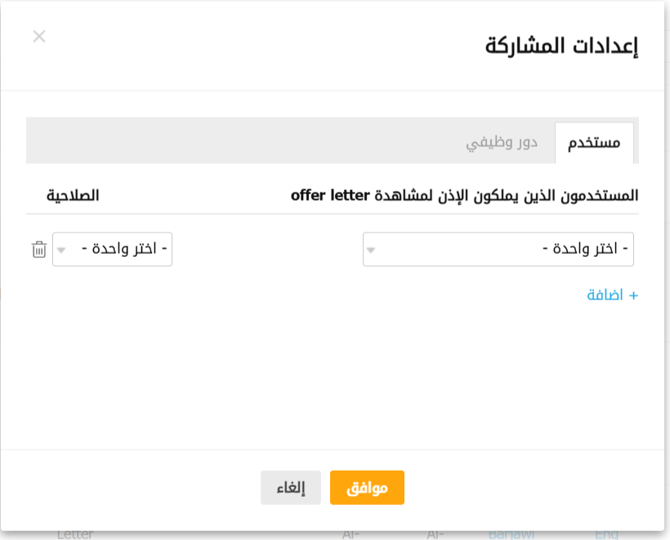
Task: Click the اضافة add link
Action: 605,296
